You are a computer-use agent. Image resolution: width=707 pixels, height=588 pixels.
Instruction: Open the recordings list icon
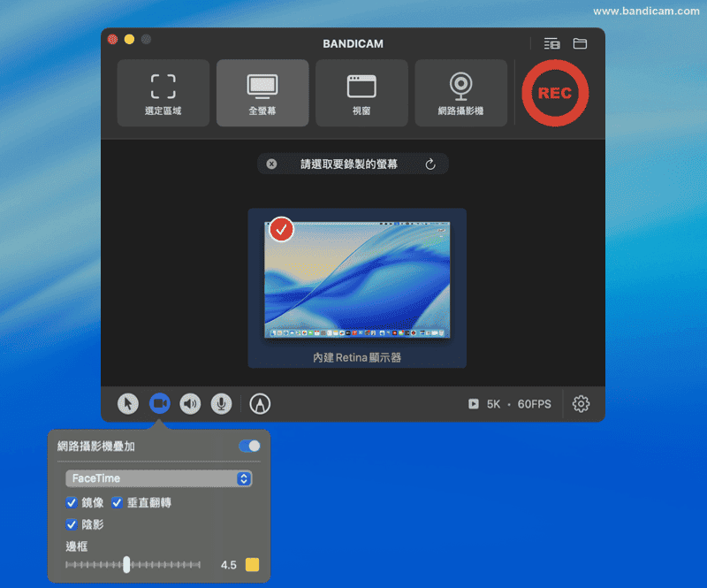coord(551,43)
